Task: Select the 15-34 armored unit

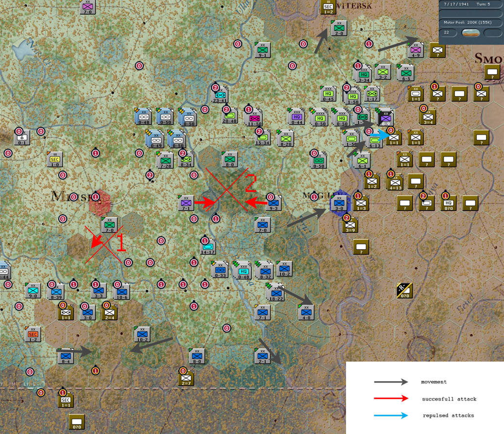Action: 262,138
